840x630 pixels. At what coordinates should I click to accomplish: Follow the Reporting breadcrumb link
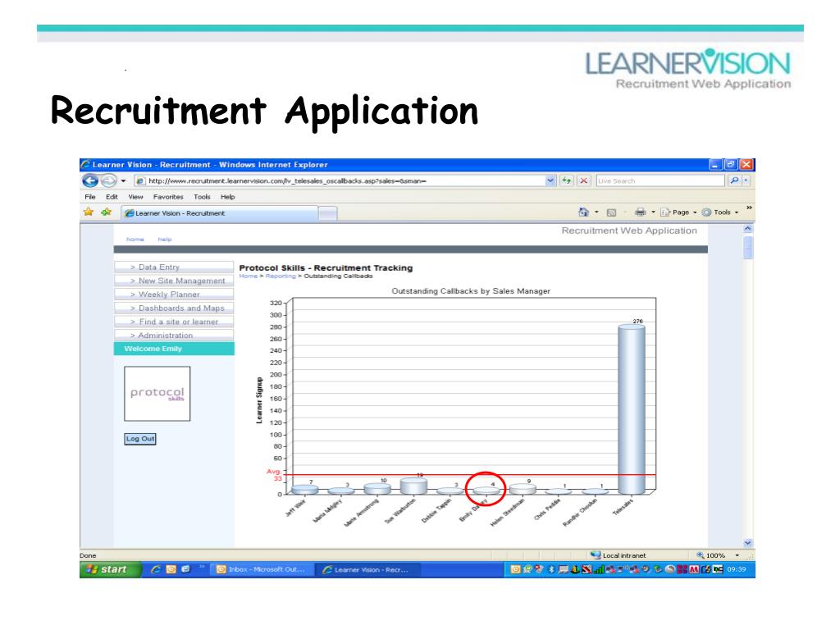281,276
